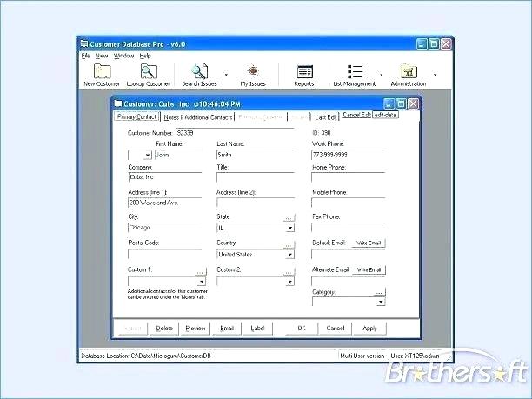Open the List Management tool
Screen dimensions: 532x399
[355, 75]
